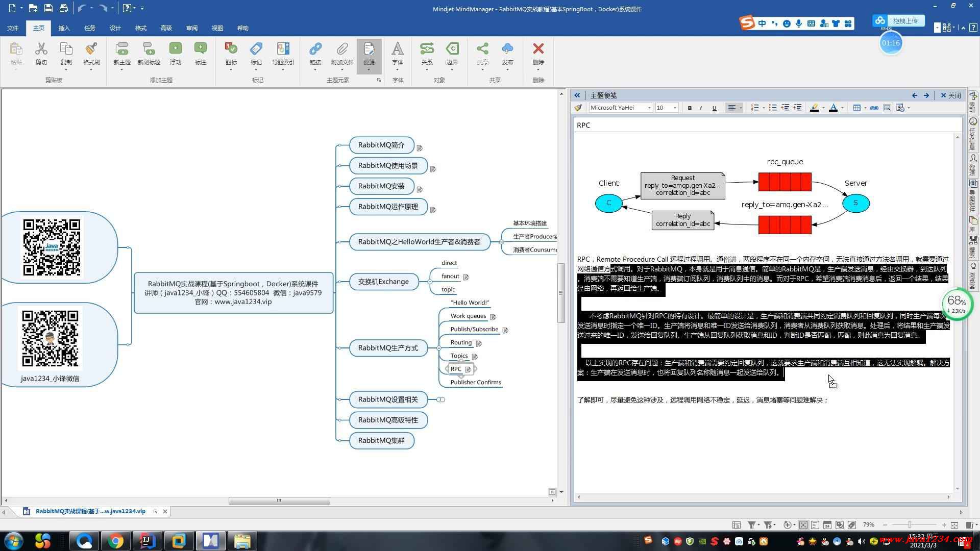Image resolution: width=980 pixels, height=551 pixels.
Task: Add a subtopic with 新副标题 icon
Action: pyautogui.click(x=149, y=49)
